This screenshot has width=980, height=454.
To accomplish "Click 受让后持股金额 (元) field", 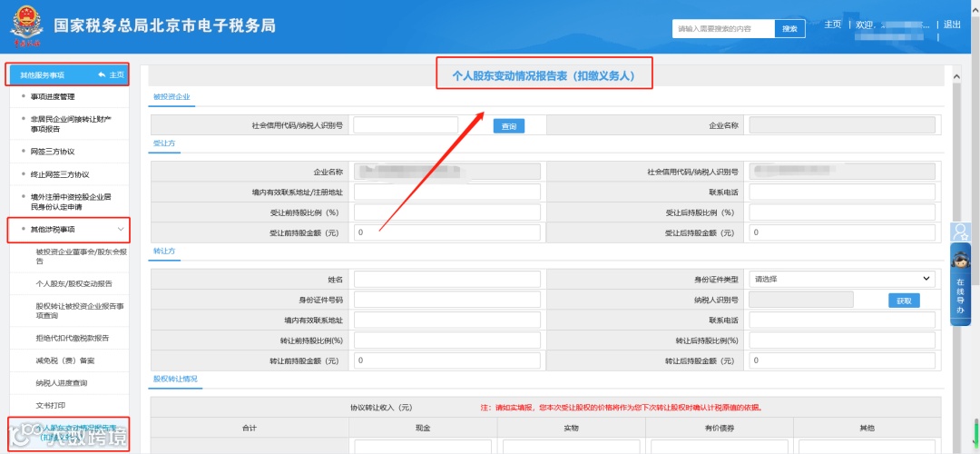I will coord(842,232).
